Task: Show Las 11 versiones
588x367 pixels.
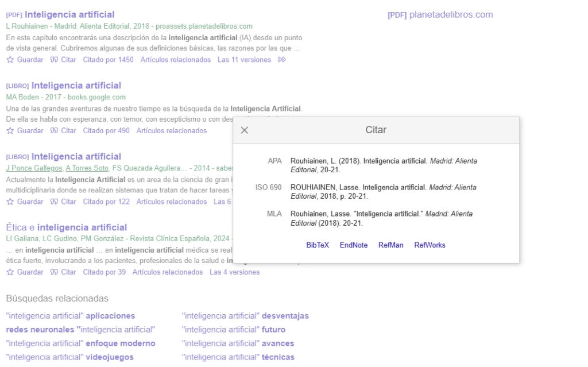Action: (244, 60)
